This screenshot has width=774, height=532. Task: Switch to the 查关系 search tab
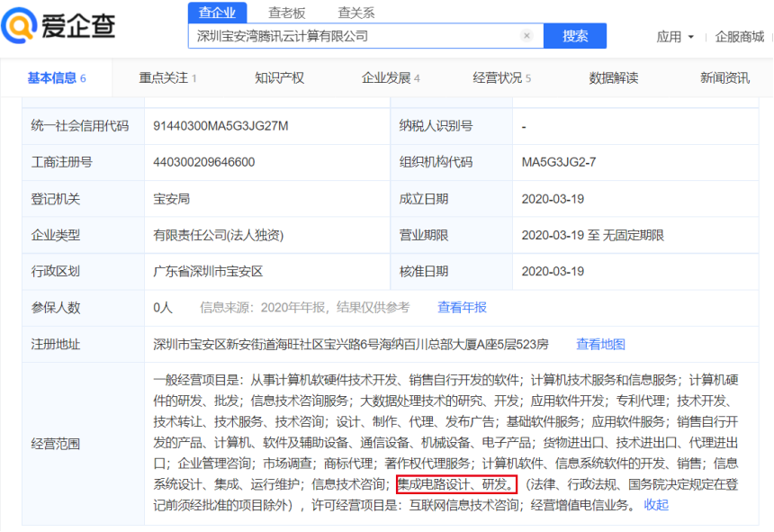(355, 13)
